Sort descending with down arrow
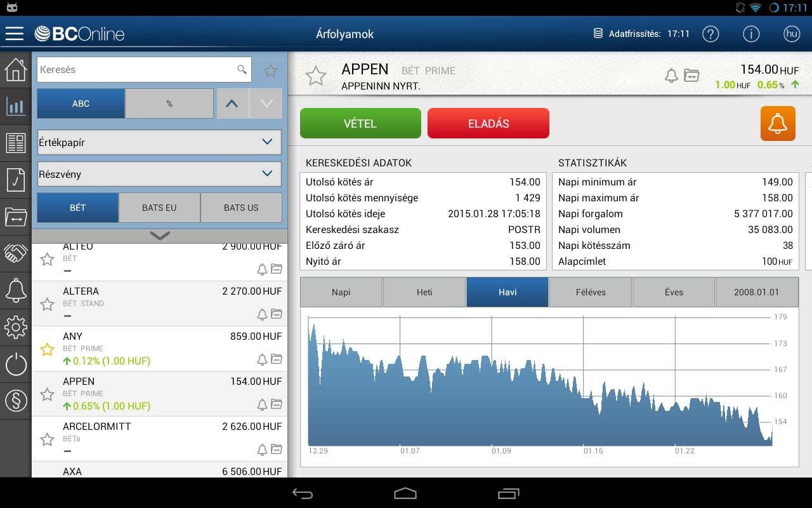The height and width of the screenshot is (508, 812). (266, 104)
